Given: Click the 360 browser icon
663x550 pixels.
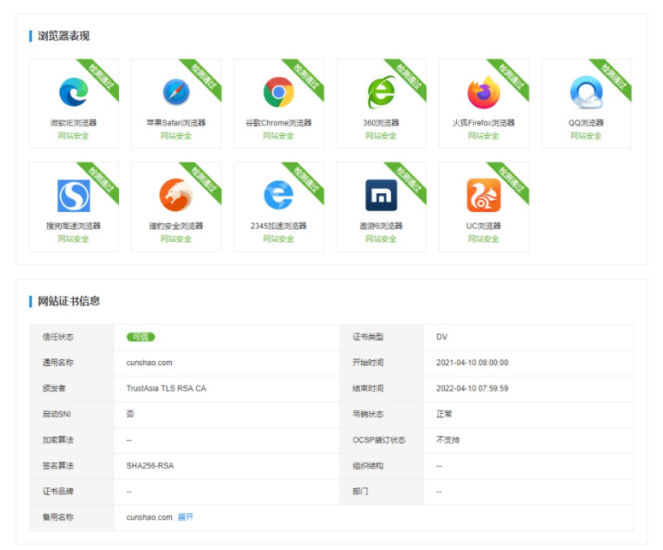Looking at the screenshot, I should point(381,93).
